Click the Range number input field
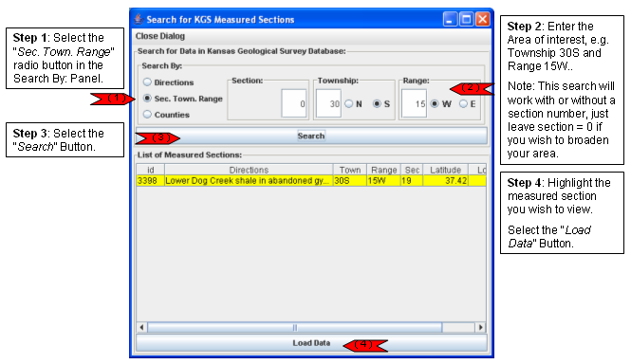The width and height of the screenshot is (631, 364). pyautogui.click(x=414, y=103)
